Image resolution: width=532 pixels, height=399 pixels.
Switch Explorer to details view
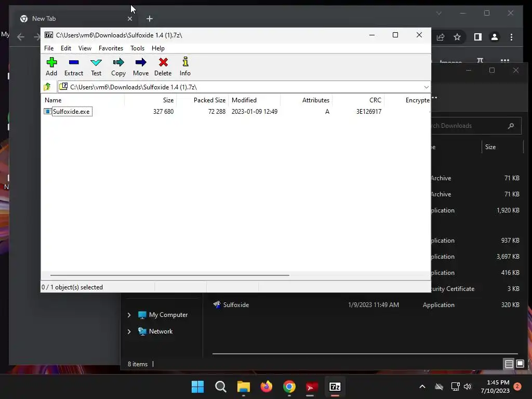509,364
